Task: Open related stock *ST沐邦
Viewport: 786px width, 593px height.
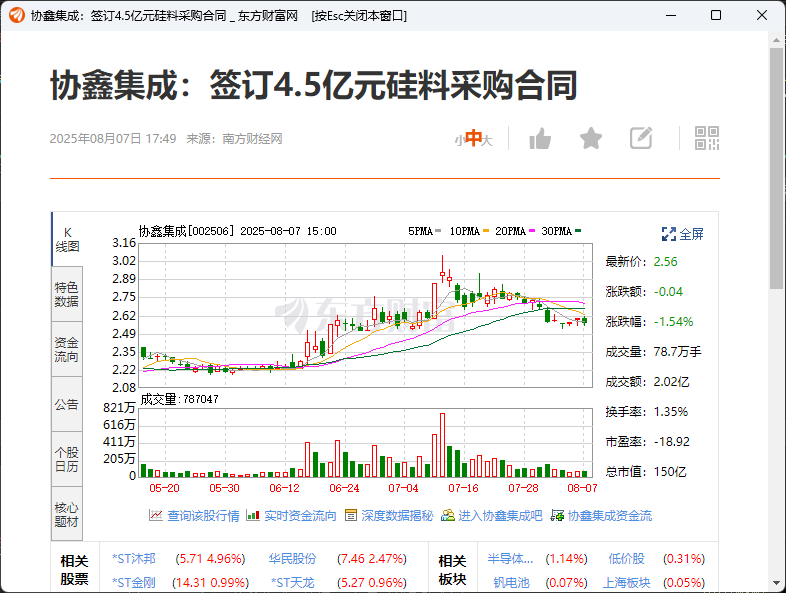Action: pos(134,558)
